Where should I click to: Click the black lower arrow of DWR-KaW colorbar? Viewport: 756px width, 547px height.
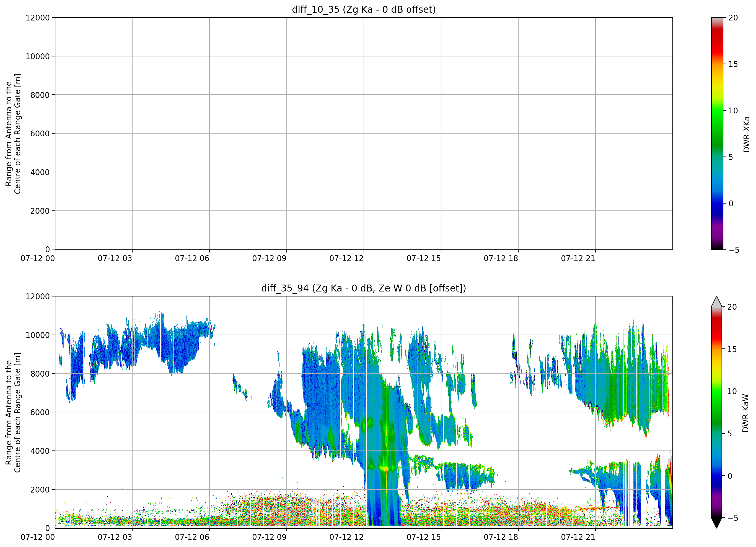pos(717,523)
